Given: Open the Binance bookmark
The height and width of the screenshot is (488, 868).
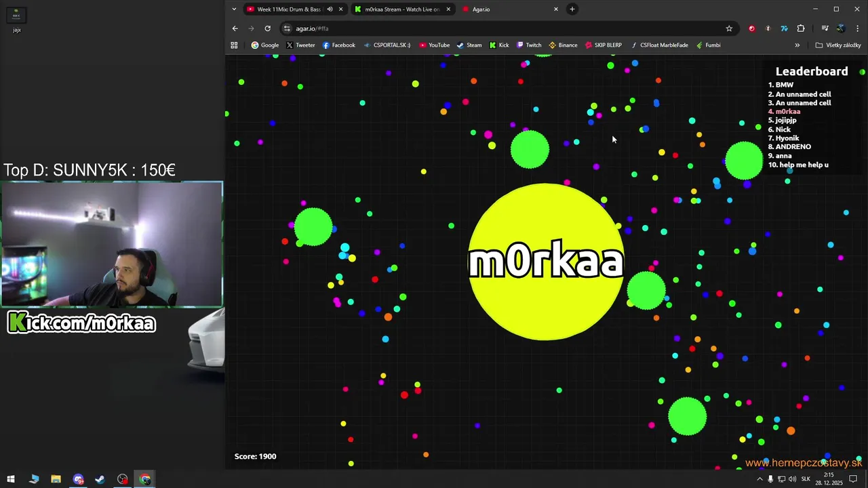Looking at the screenshot, I should (563, 45).
